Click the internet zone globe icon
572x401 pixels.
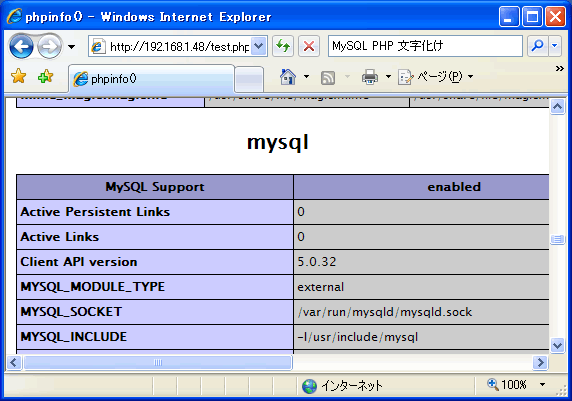(309, 386)
